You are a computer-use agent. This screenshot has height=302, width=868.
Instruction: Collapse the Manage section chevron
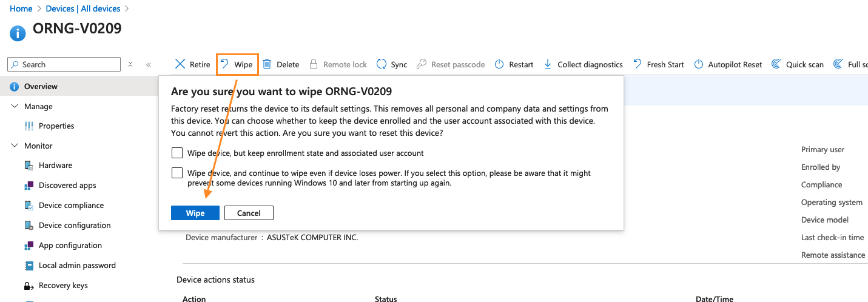pos(15,106)
